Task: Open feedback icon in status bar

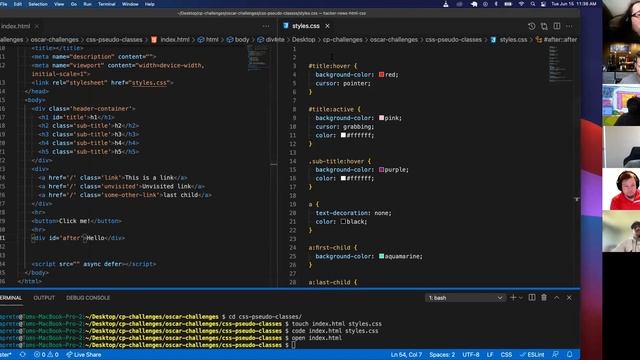Action: [x=556, y=355]
